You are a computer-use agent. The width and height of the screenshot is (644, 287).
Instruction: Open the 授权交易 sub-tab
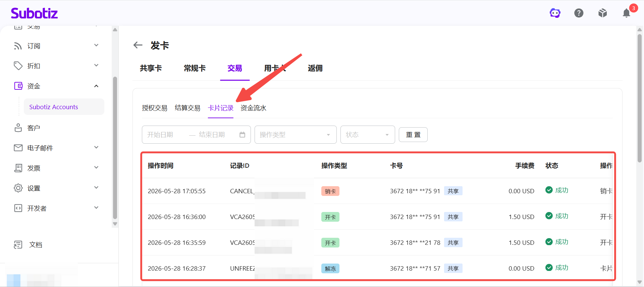[x=155, y=108]
